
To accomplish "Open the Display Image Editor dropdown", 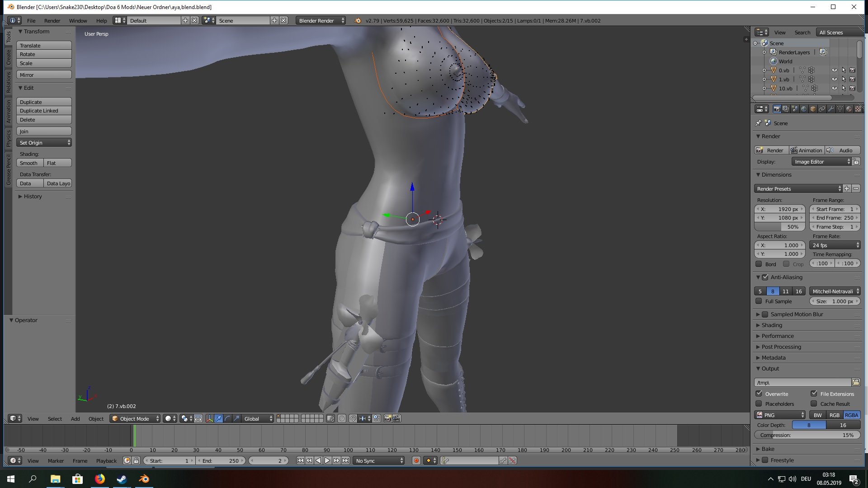I will pos(821,162).
